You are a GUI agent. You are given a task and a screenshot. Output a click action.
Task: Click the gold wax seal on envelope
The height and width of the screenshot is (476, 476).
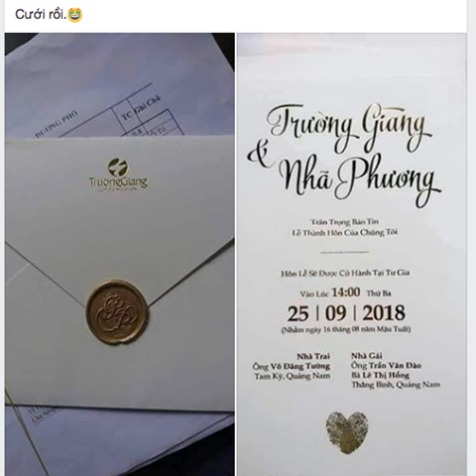[117, 311]
